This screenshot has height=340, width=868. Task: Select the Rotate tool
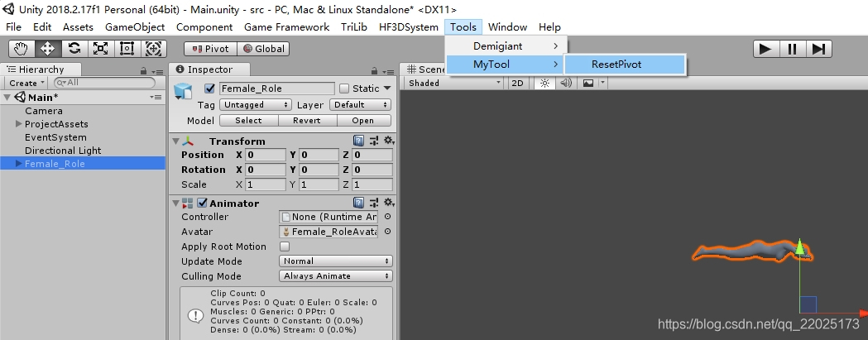point(74,49)
